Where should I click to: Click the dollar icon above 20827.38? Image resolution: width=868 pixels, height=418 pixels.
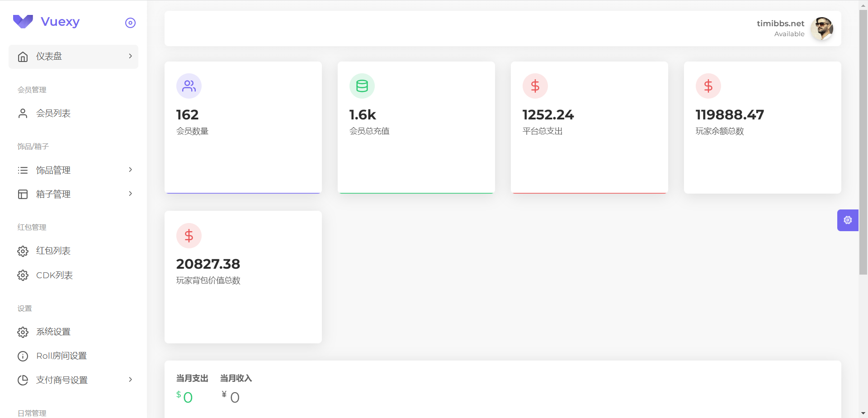[189, 236]
